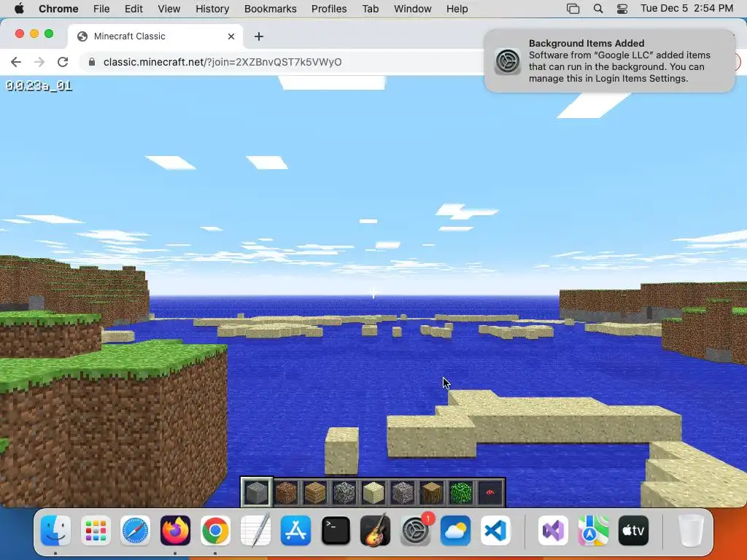Switch to the Minecraft Classic tab
This screenshot has width=747, height=560.
pos(155,36)
